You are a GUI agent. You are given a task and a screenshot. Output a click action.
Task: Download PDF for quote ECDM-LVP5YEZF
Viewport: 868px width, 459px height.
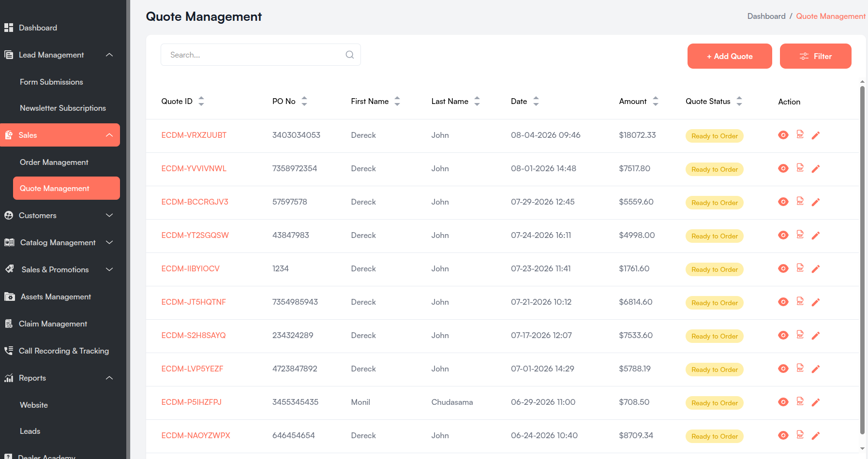[800, 368]
